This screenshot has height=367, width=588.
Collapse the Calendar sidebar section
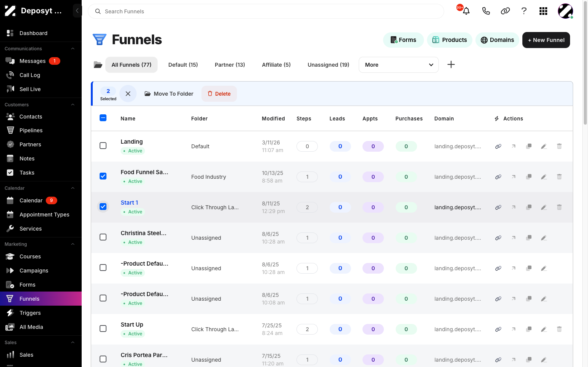point(72,188)
